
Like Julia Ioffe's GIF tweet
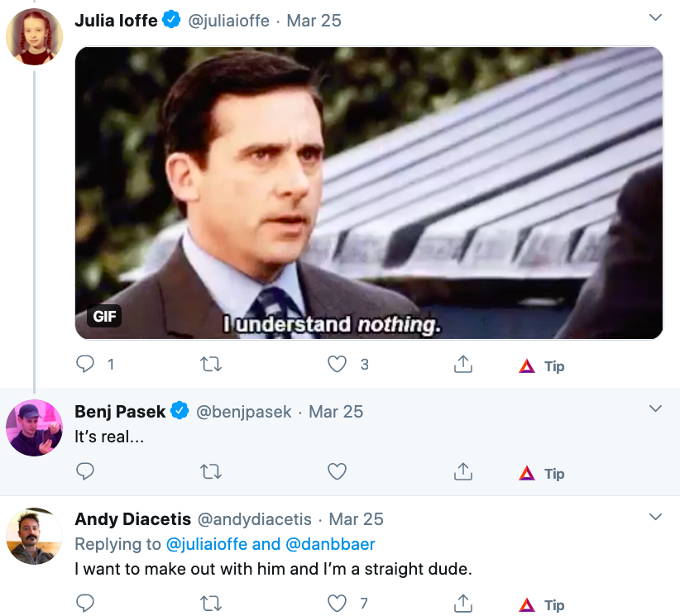tap(337, 364)
